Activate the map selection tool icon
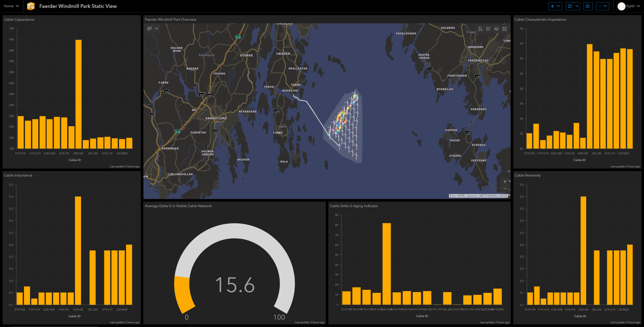 pos(149,29)
